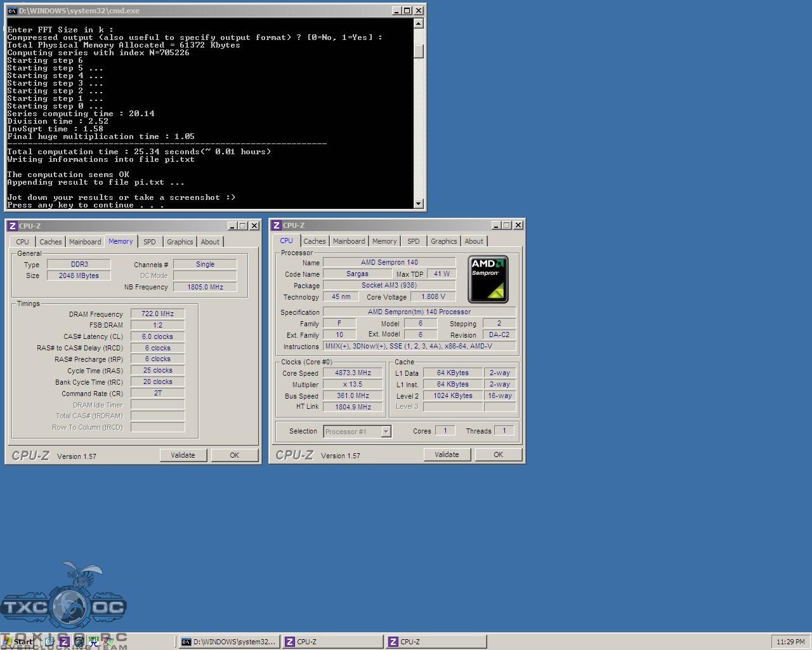
Task: Expand the Processor #1 selection dropdown
Action: tap(386, 432)
